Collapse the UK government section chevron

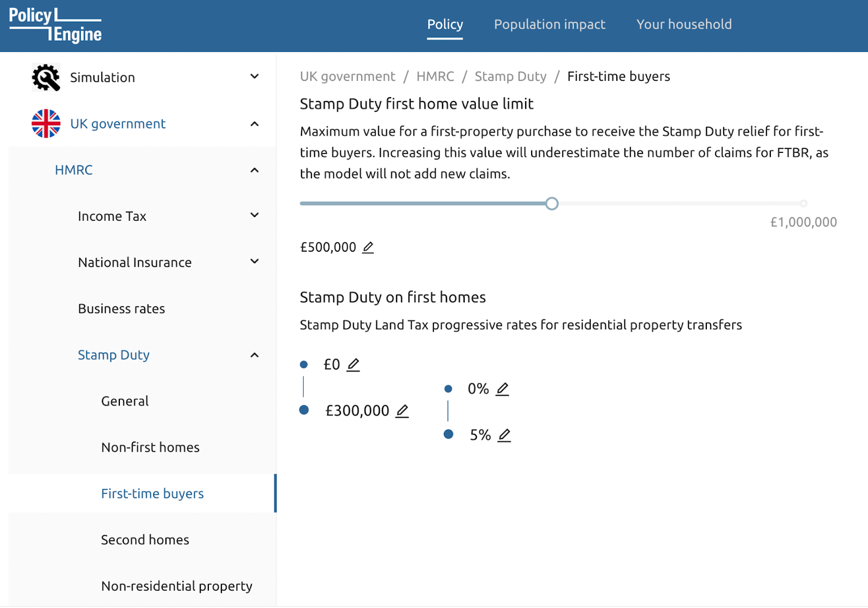click(254, 124)
